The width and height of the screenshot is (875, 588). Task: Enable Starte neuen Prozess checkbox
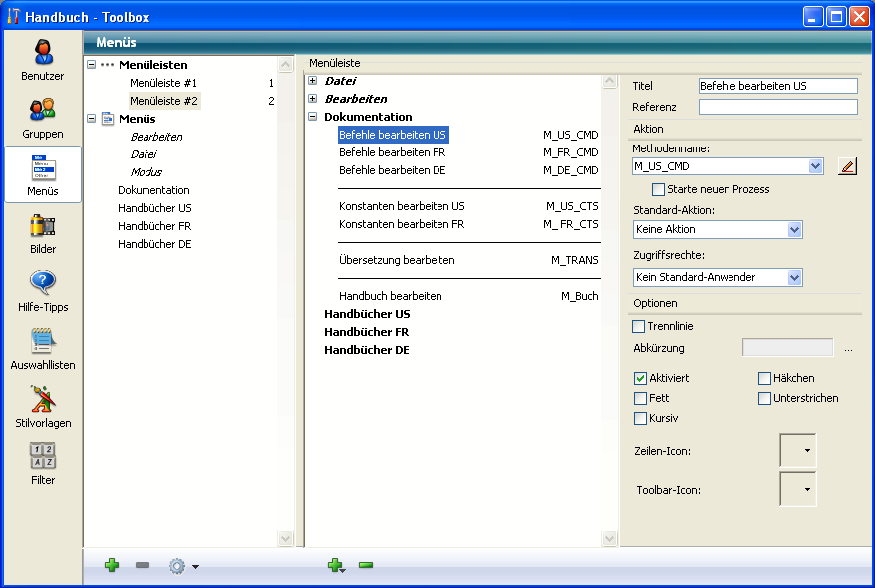tap(658, 189)
